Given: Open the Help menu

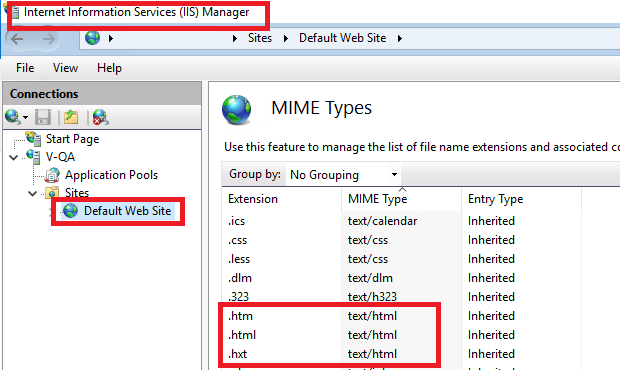Looking at the screenshot, I should 110,68.
